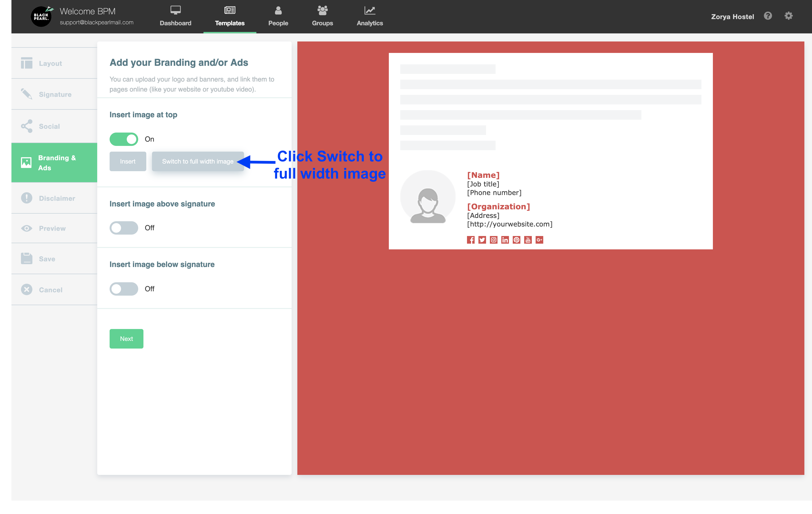Click the Google Plus icon in preview
Viewport: 812px width, 514px height.
(539, 240)
